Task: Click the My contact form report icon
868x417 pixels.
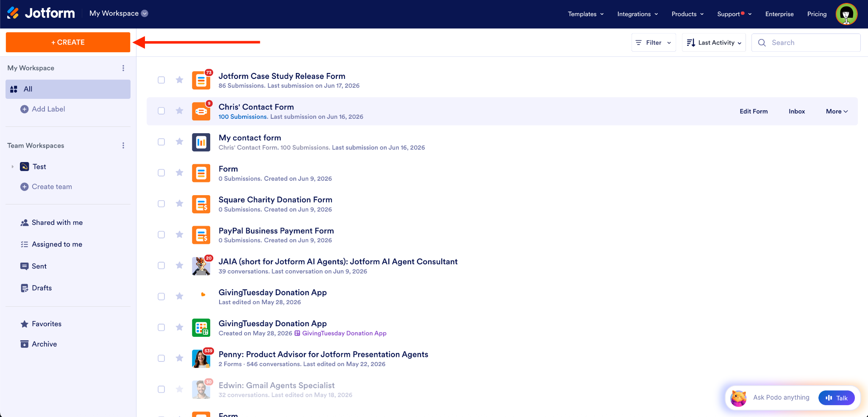Action: click(201, 142)
